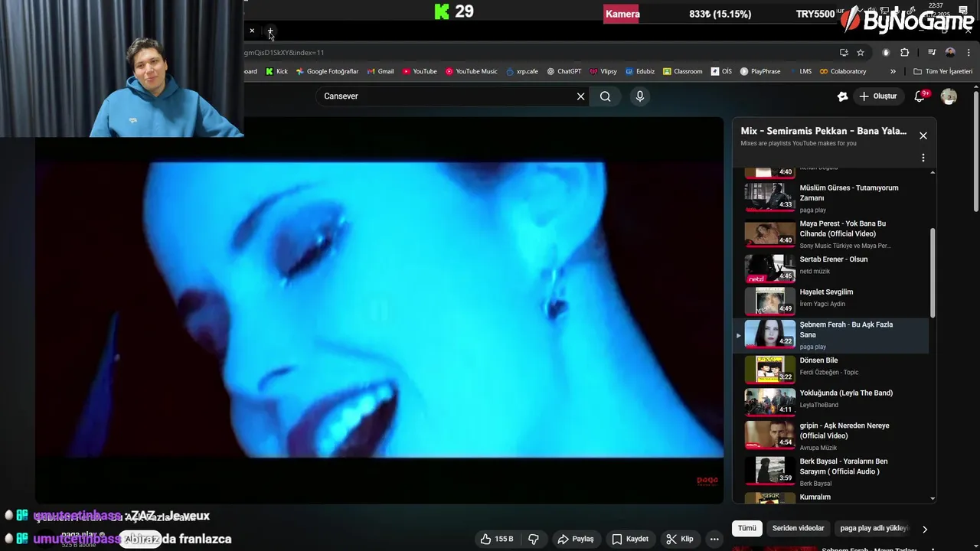Image resolution: width=980 pixels, height=551 pixels.
Task: Open the Chrome profile avatar
Action: coord(950,53)
